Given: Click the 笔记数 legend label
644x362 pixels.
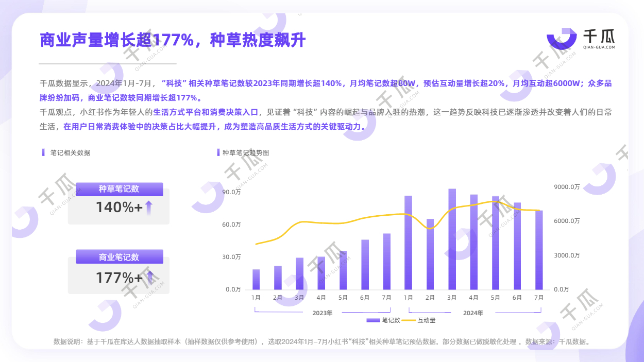Looking at the screenshot, I should point(391,320).
